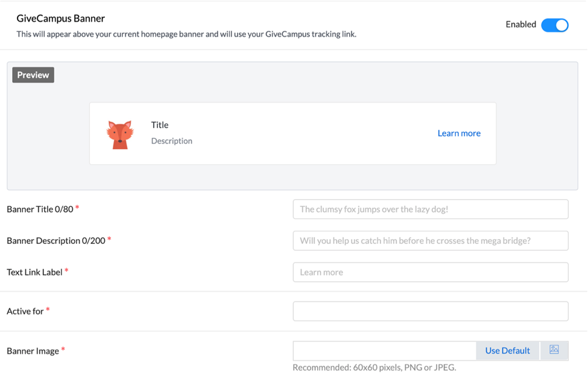Click the Banner Title 0/80 label

click(x=40, y=209)
